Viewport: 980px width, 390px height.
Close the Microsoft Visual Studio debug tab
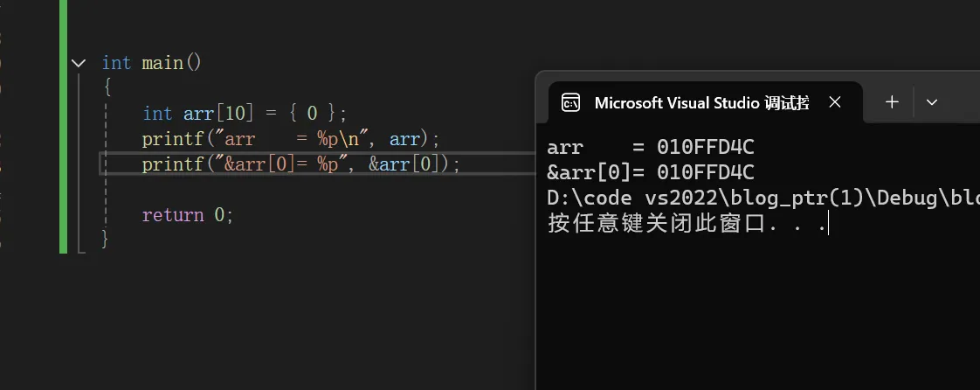(835, 102)
